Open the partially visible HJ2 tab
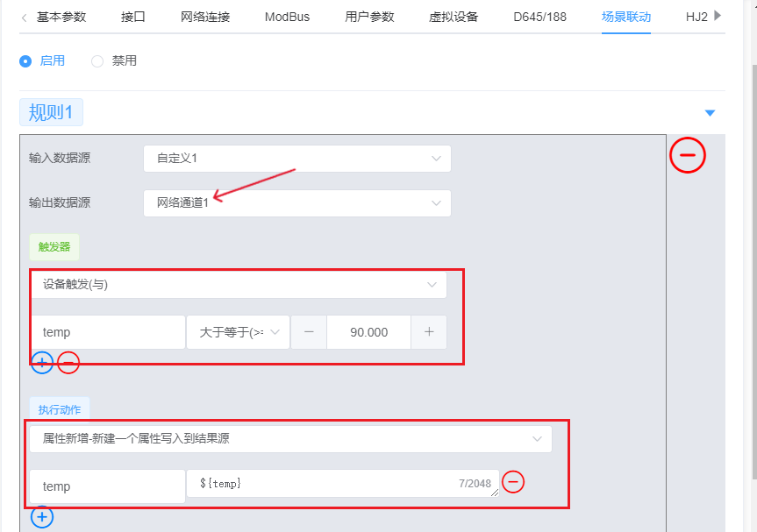Viewport: 757px width, 532px height. click(x=696, y=17)
